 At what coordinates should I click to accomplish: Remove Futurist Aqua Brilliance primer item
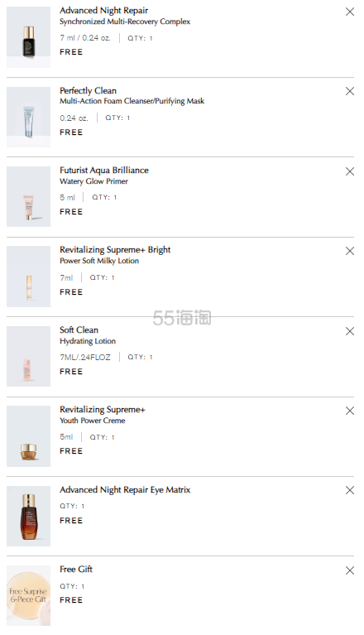350,171
